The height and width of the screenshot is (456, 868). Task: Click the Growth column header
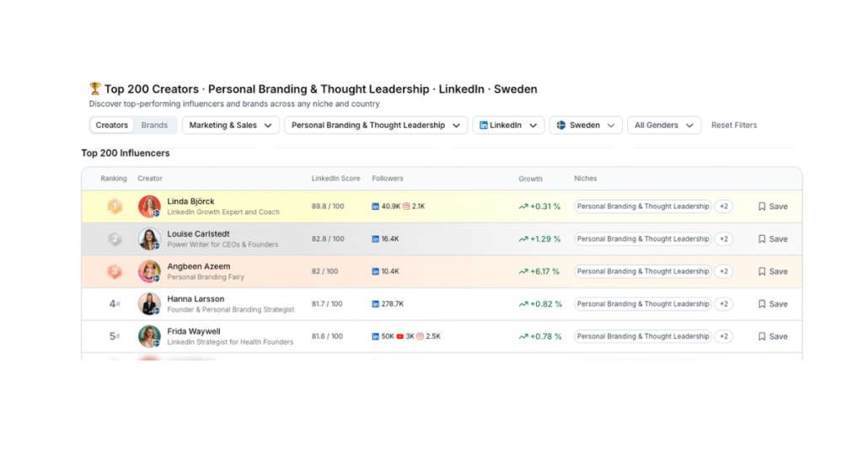tap(530, 179)
